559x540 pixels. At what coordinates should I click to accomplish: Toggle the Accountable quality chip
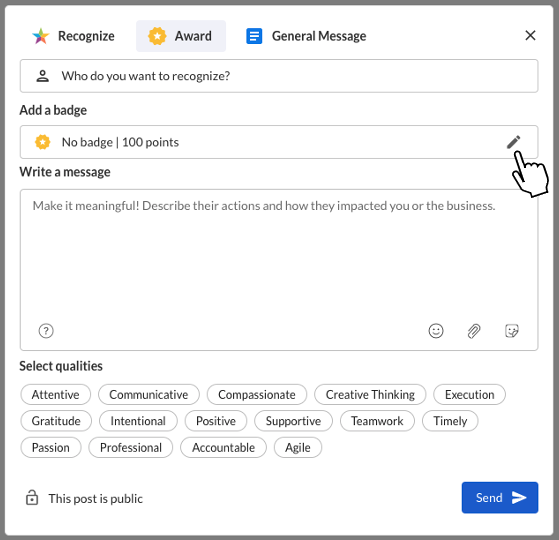coord(224,447)
